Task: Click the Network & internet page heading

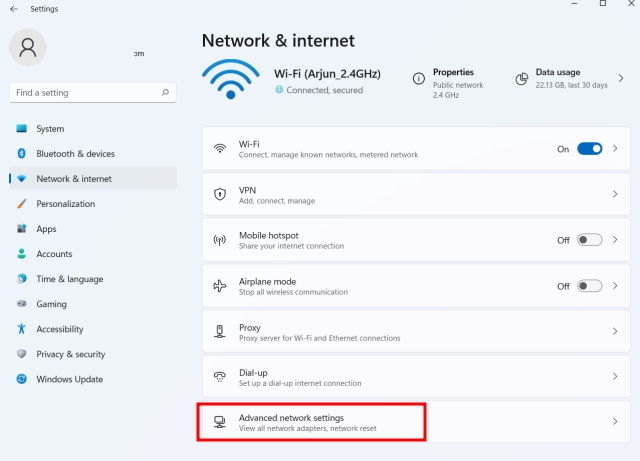Action: click(x=278, y=40)
